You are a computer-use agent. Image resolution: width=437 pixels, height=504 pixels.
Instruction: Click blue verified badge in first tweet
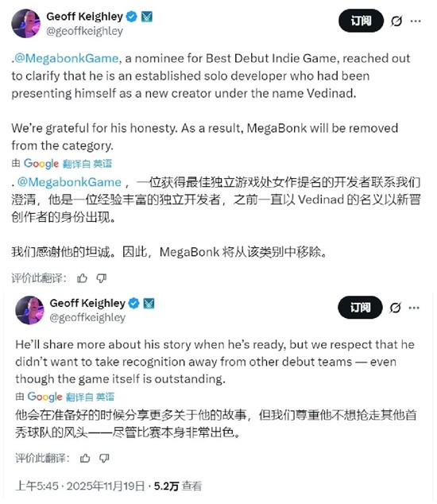pyautogui.click(x=131, y=17)
